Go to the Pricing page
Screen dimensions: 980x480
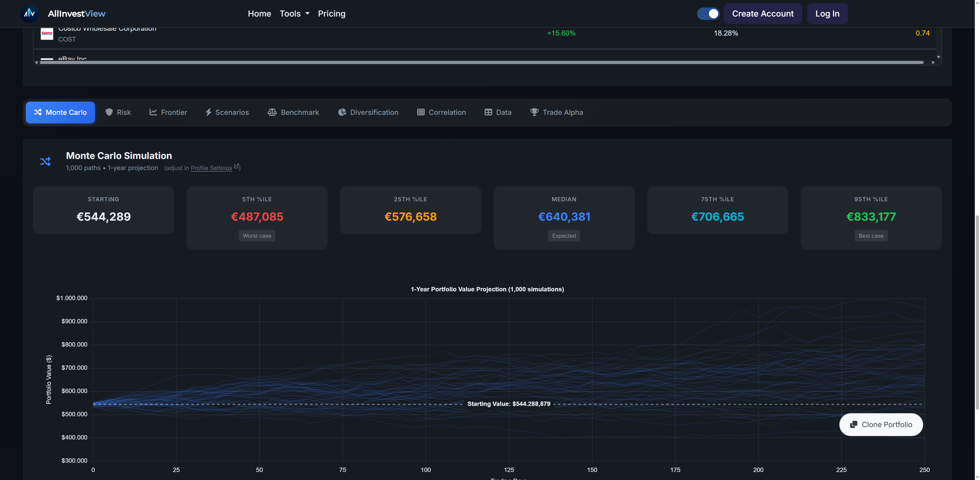click(x=332, y=14)
